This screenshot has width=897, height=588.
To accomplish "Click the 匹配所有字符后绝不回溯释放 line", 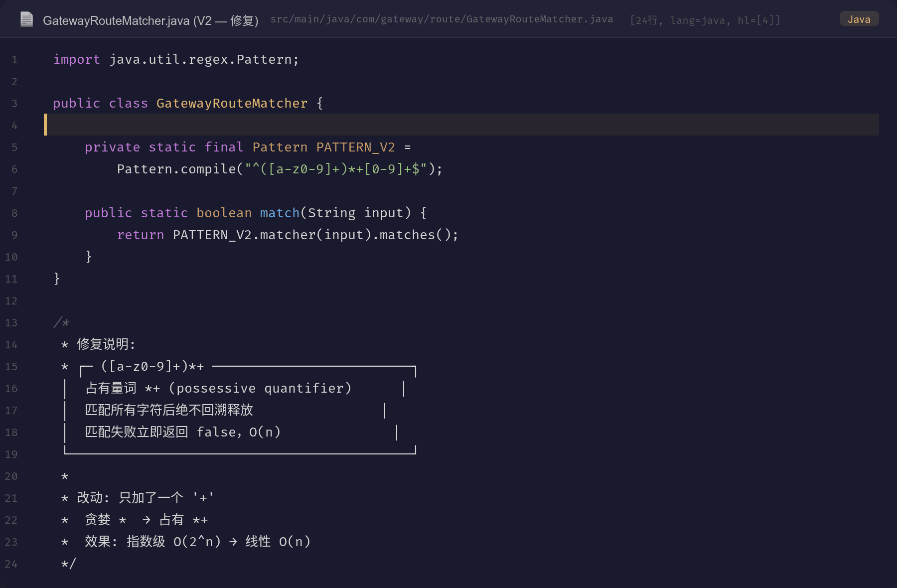I will point(169,410).
